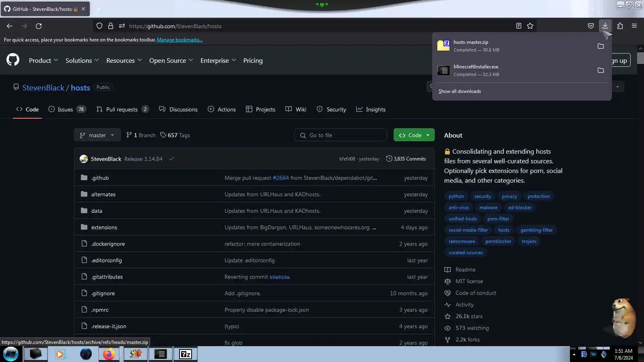The image size is (644, 362).
Task: Switch to the Wiki tab
Action: click(x=296, y=109)
